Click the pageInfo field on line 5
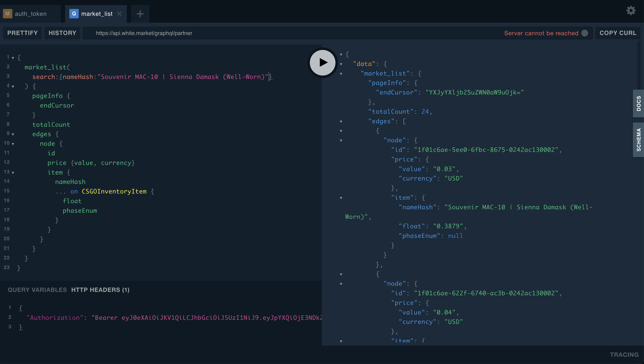 coord(47,96)
